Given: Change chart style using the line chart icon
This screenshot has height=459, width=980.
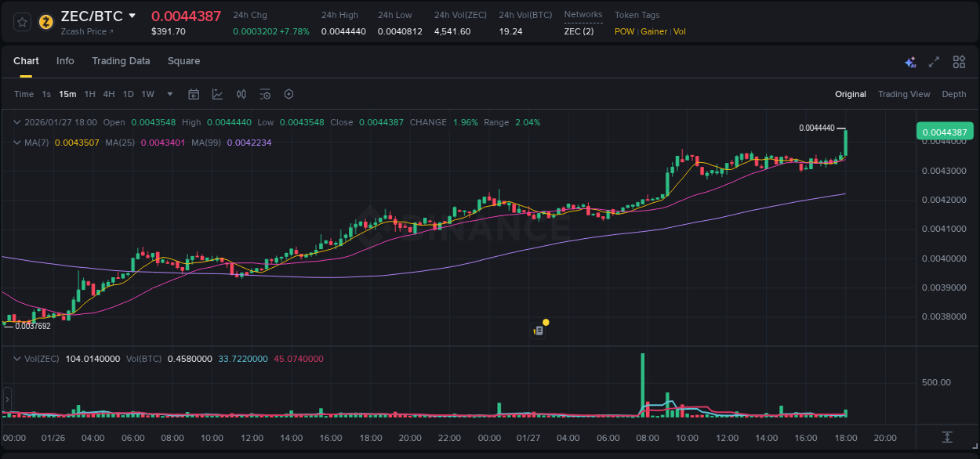Looking at the screenshot, I should tap(217, 94).
